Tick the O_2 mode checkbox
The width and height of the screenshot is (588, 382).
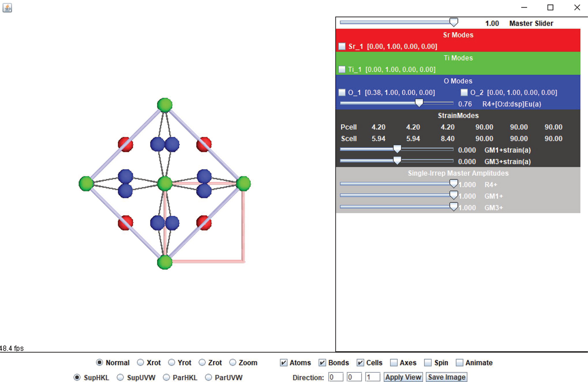(x=464, y=92)
